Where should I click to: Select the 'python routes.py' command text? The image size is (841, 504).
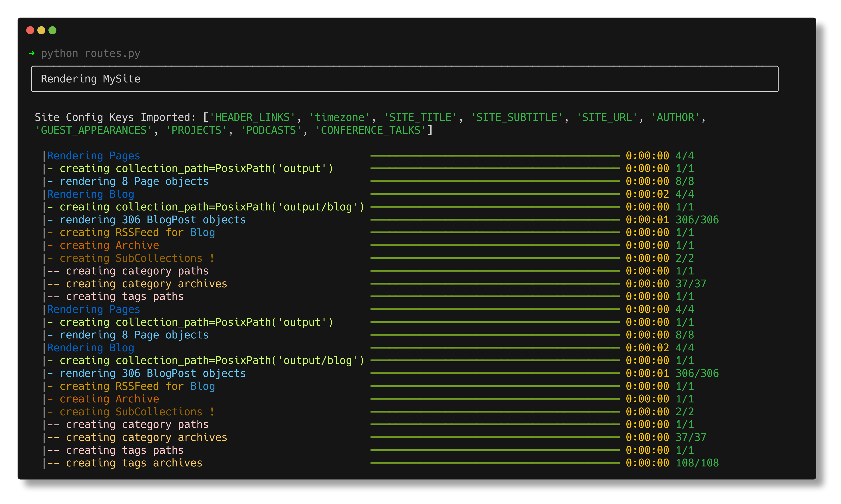[x=91, y=53]
